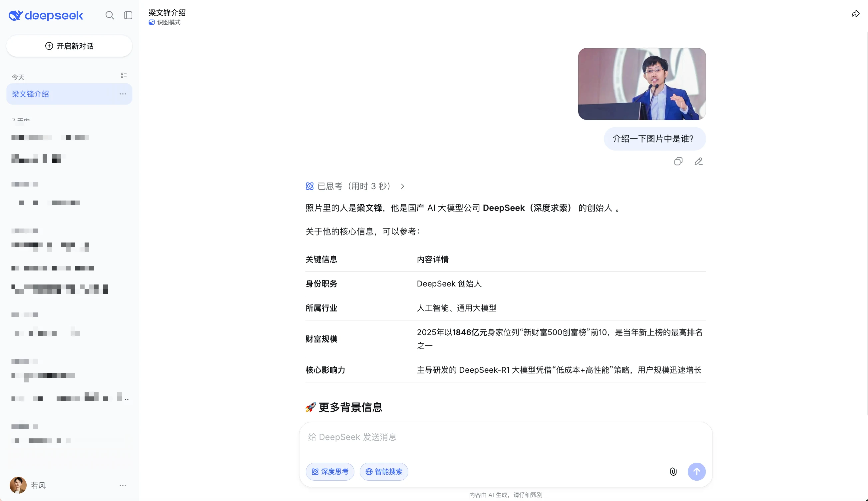Click the 核心影响力 row label
The image size is (868, 501).
coord(325,370)
